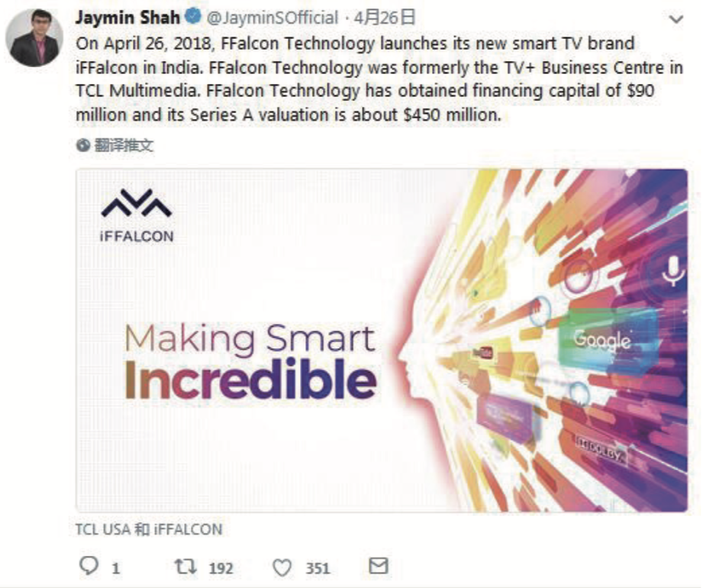
Task: Retweet the post using the retweet icon
Action: point(182,567)
